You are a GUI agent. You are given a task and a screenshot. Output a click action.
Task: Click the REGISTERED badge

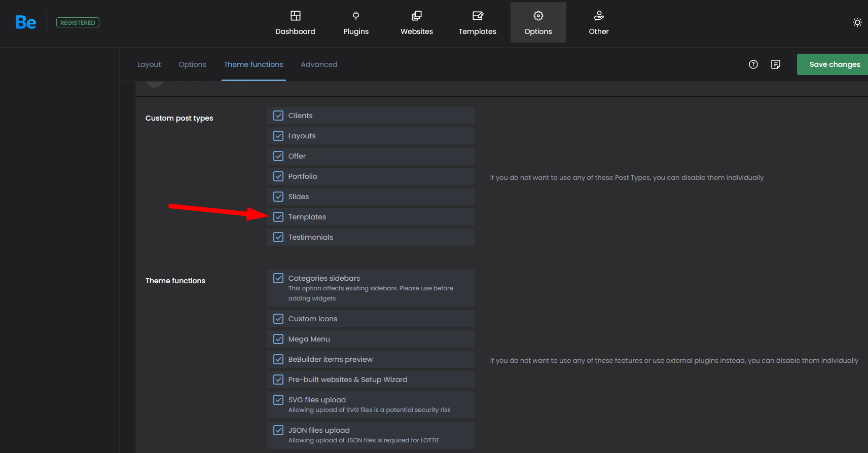(x=78, y=23)
